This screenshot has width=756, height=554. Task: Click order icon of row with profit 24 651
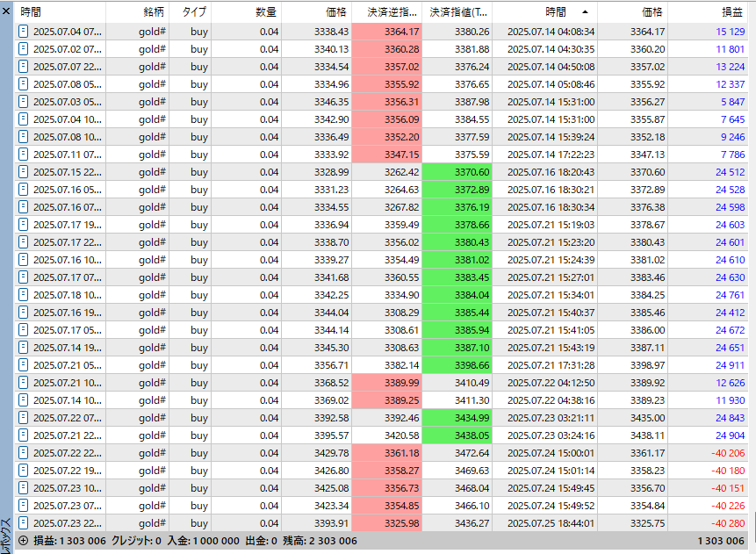[23, 348]
